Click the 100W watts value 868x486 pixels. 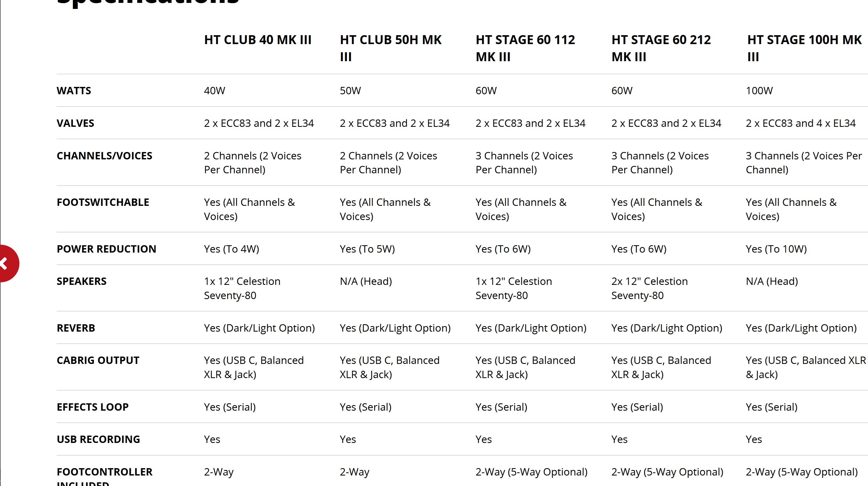(x=759, y=91)
